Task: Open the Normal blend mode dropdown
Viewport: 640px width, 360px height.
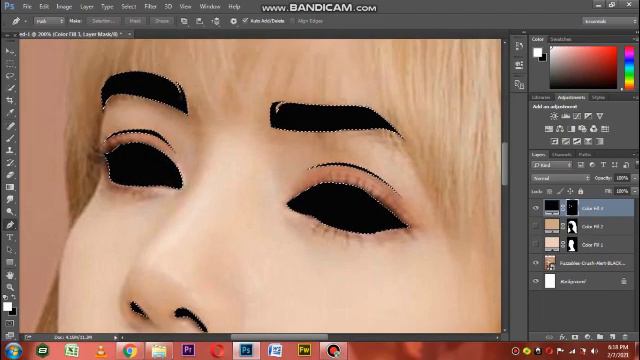Action: point(561,178)
